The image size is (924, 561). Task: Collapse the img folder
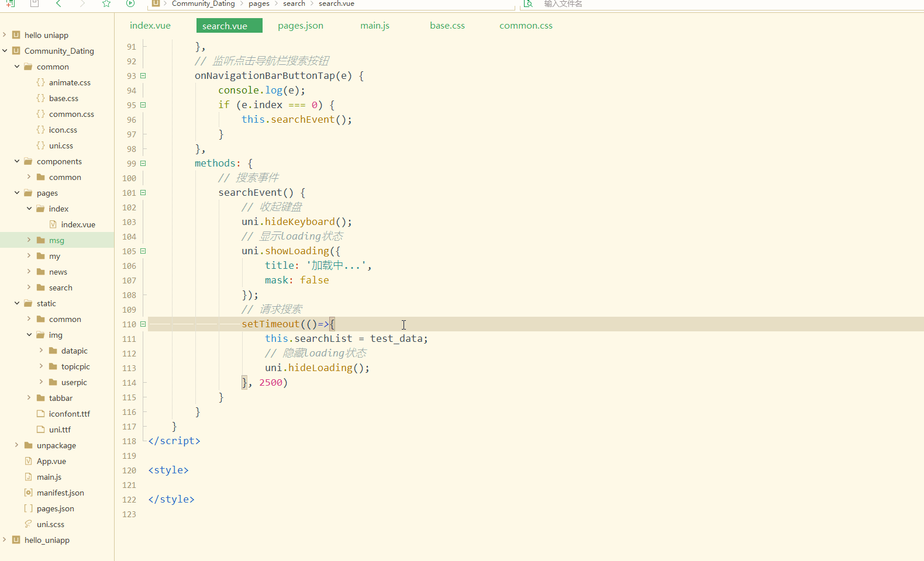pyautogui.click(x=29, y=335)
